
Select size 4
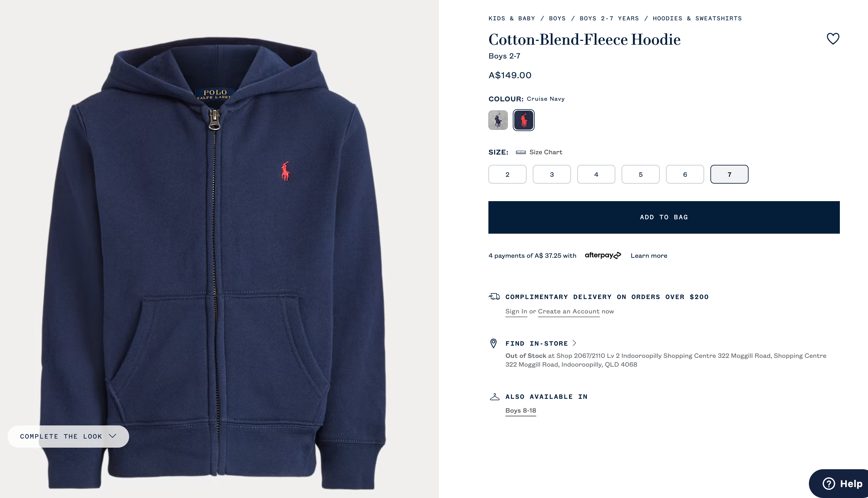click(x=596, y=175)
